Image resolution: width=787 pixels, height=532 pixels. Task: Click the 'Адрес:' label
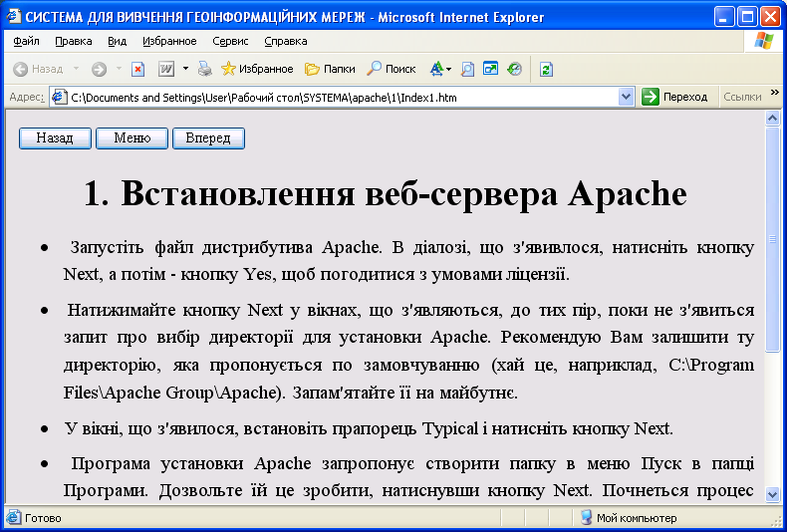pyautogui.click(x=27, y=97)
